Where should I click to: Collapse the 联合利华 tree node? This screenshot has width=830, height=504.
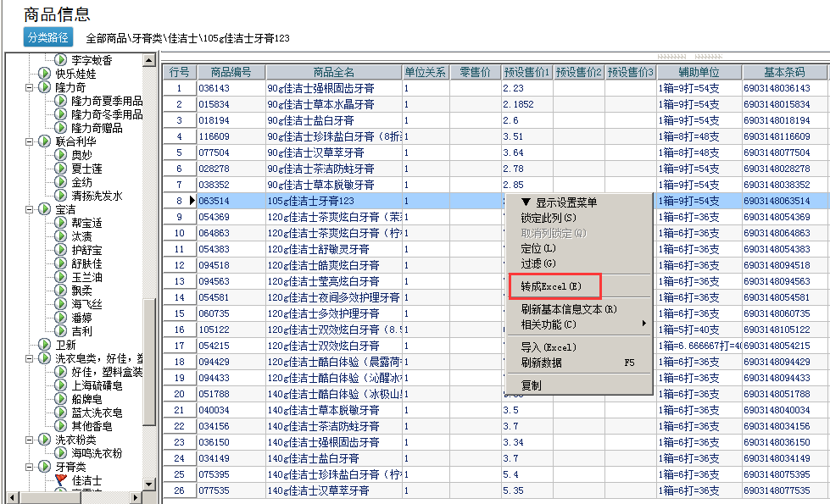coord(30,141)
